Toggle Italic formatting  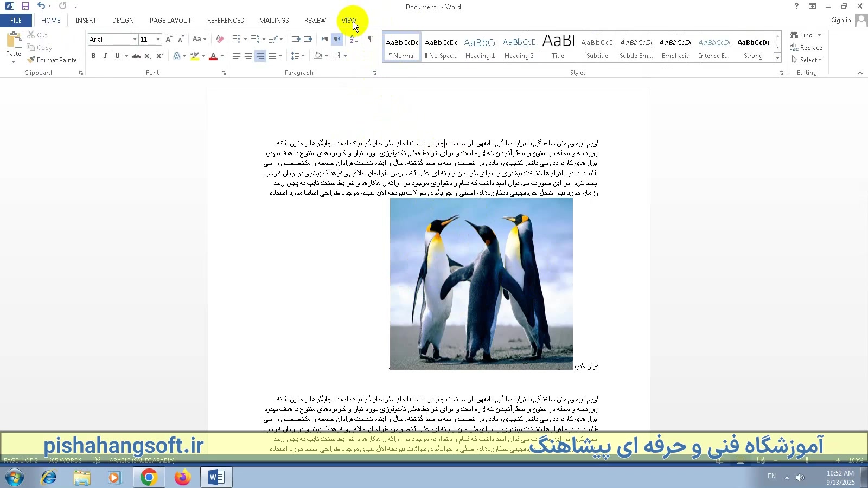coord(105,56)
